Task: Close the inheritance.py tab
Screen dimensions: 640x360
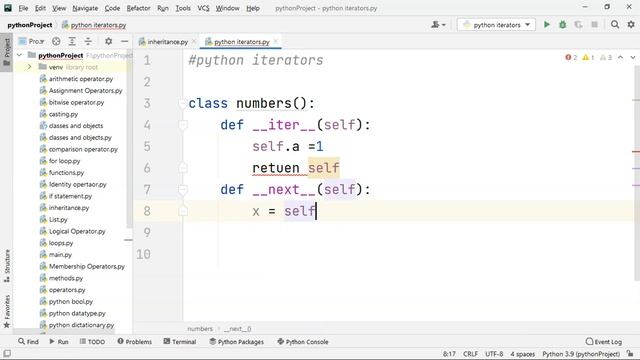Action: point(194,41)
